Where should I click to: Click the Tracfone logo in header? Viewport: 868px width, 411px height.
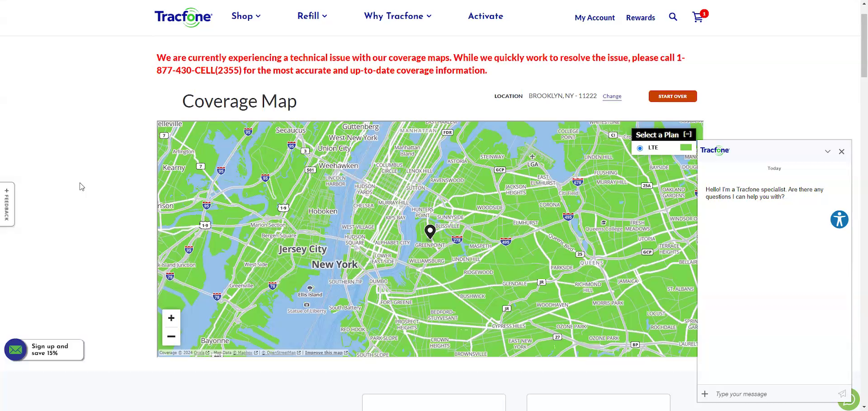183,17
